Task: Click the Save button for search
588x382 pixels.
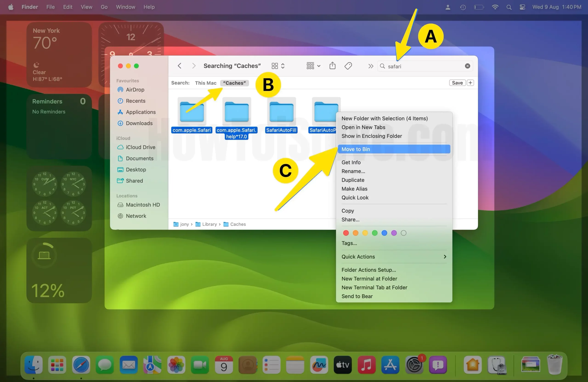Action: (x=457, y=83)
